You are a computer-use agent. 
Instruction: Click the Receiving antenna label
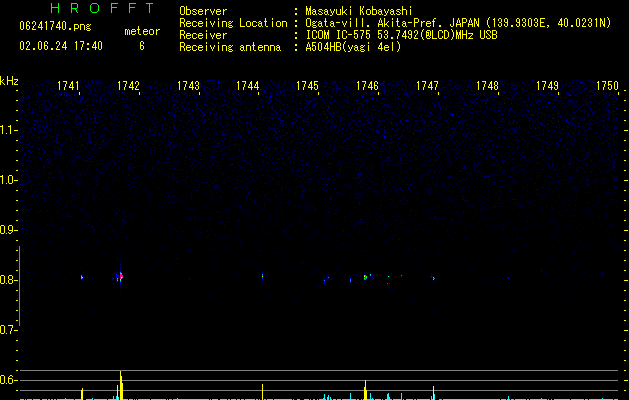coord(230,47)
